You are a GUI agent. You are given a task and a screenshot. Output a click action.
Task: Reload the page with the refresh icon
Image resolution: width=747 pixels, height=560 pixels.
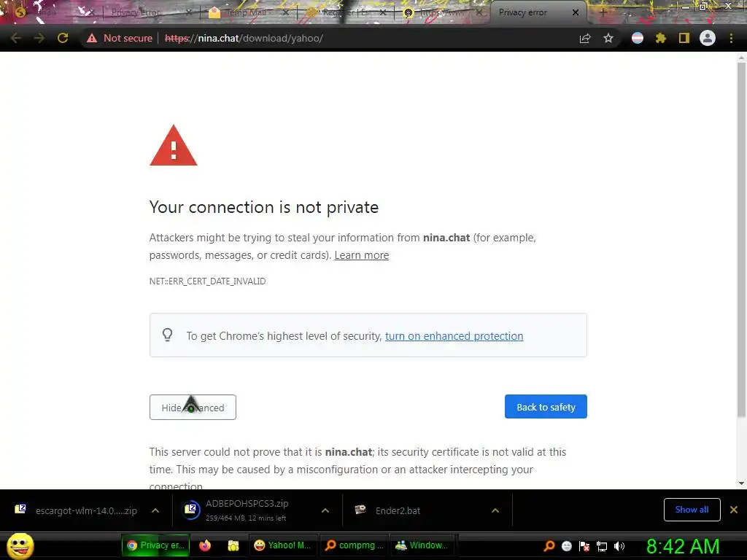63,38
